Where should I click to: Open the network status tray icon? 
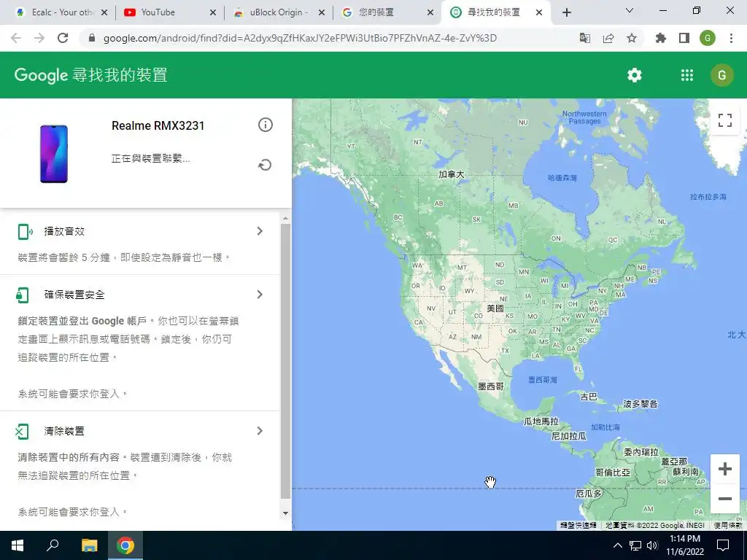[635, 545]
